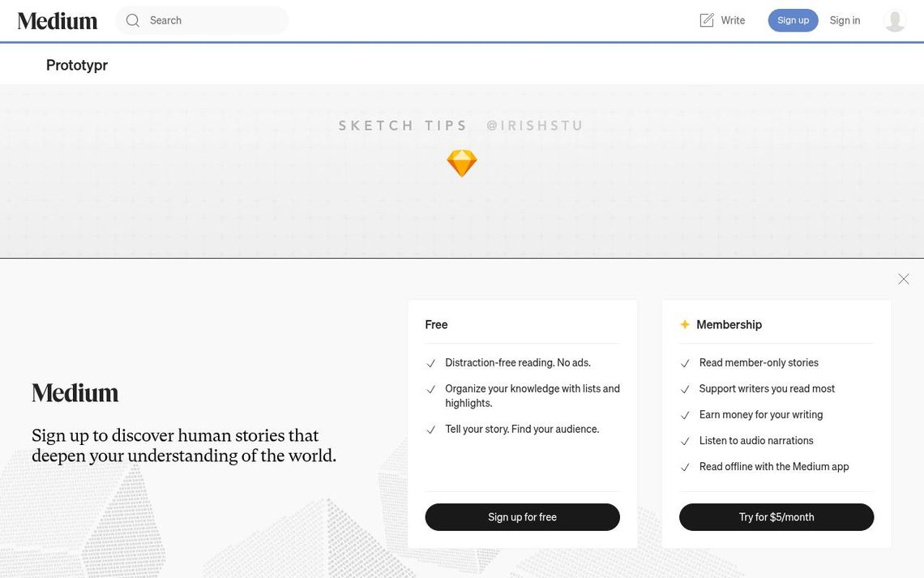The height and width of the screenshot is (578, 924).
Task: Close the sign-up overlay with the X
Action: coord(904,279)
